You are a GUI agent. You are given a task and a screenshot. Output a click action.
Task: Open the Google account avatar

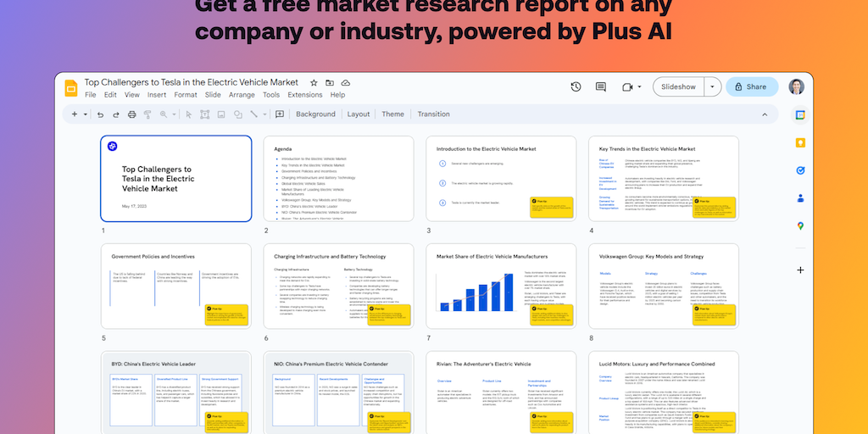[x=797, y=87]
